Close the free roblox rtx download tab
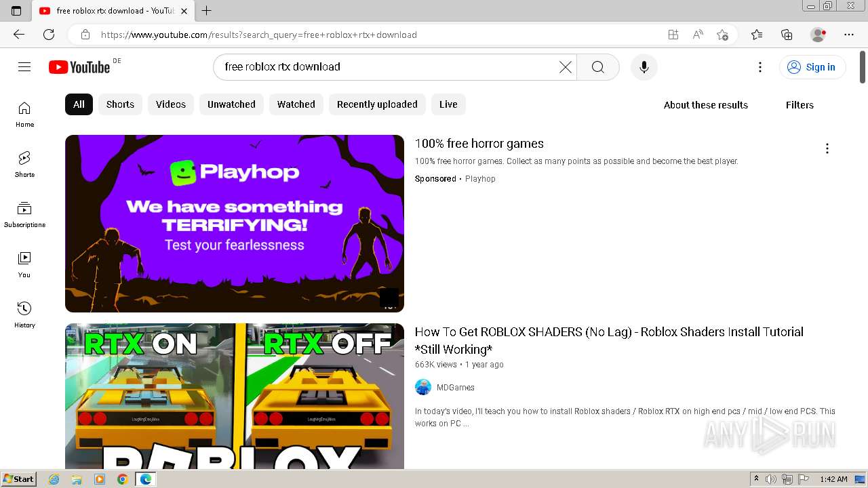The height and width of the screenshot is (488, 868). pyautogui.click(x=184, y=11)
